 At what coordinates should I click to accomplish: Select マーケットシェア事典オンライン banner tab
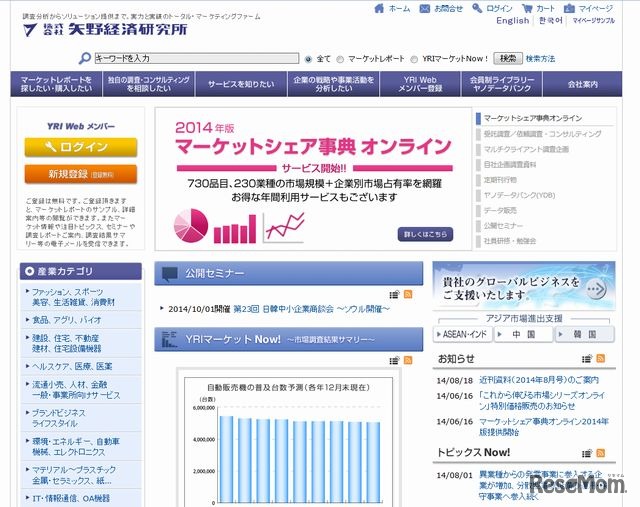coord(532,118)
